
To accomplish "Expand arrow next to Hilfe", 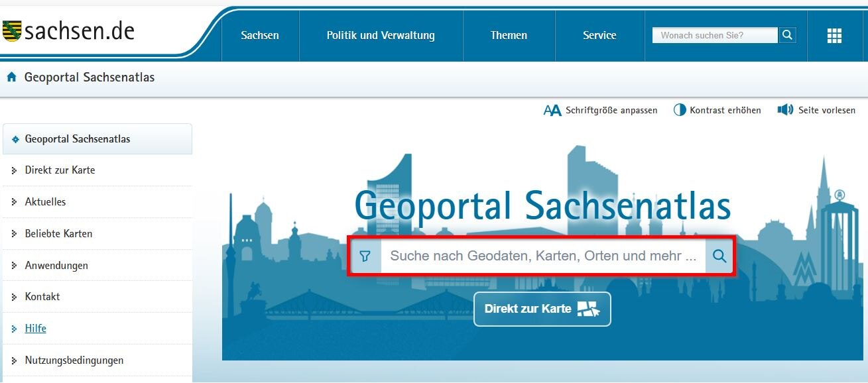I will (x=15, y=329).
